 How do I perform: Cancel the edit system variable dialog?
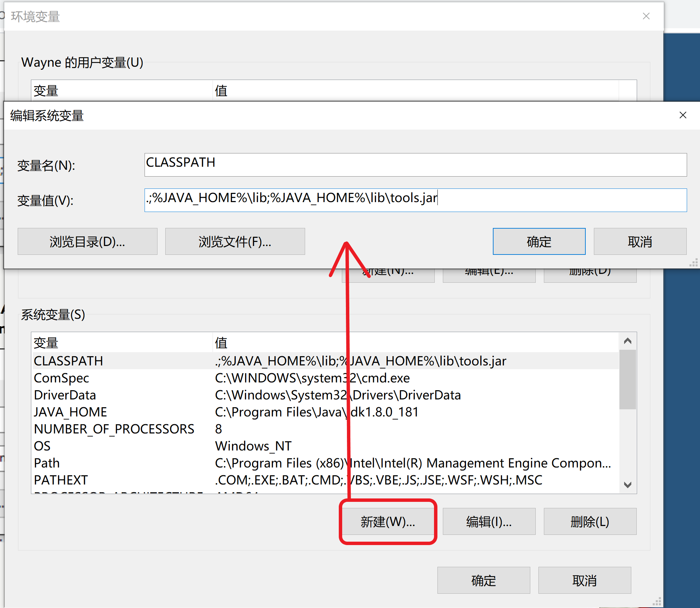[640, 242]
